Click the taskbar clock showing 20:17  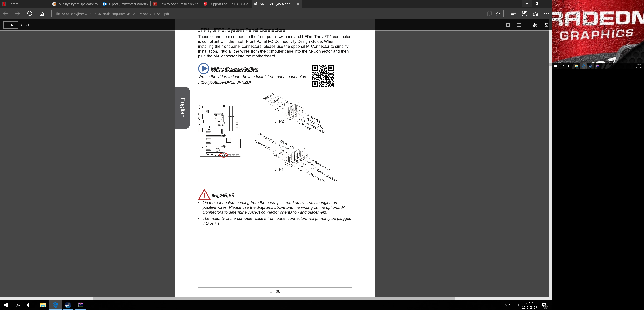tap(529, 305)
